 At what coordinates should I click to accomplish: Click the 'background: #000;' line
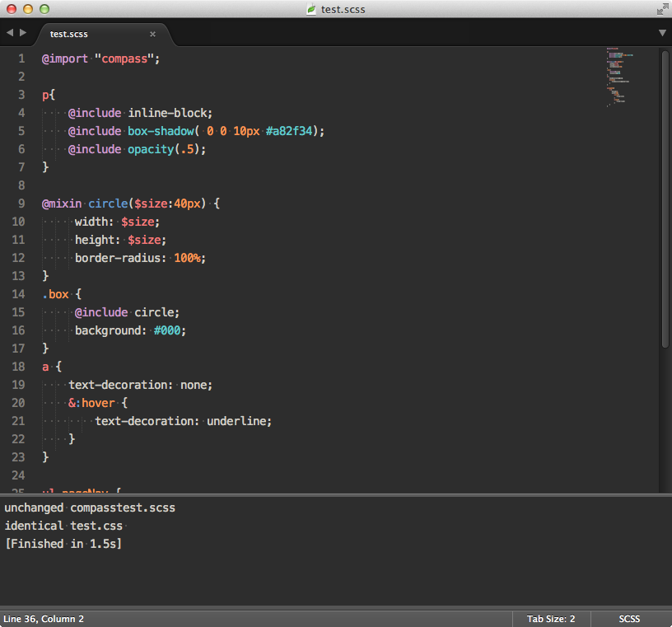(x=130, y=330)
